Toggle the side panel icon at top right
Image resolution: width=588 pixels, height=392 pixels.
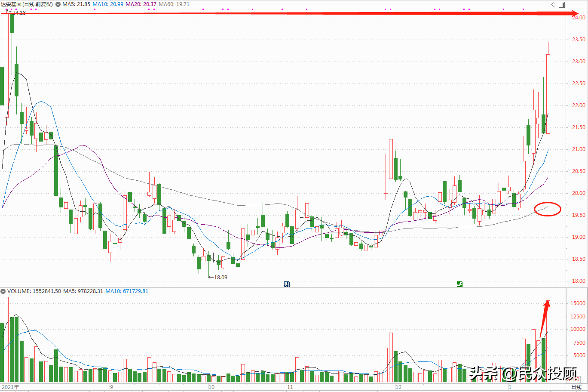(x=562, y=4)
